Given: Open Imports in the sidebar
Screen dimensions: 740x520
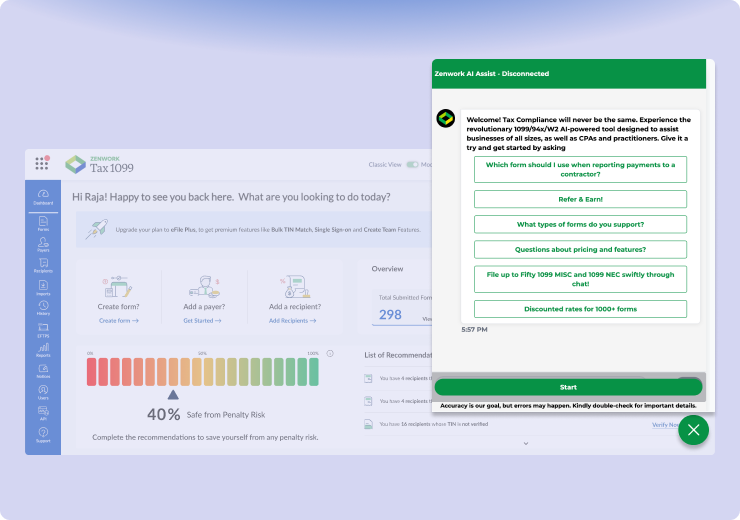Looking at the screenshot, I should [43, 288].
